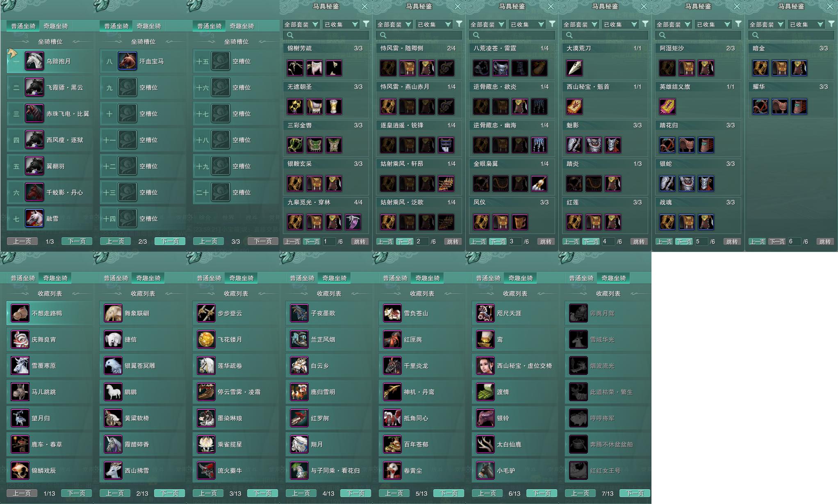Screen dimensions: 838x504
Task: Choose the 太白仙鹿 antler icon
Action: coord(485,444)
